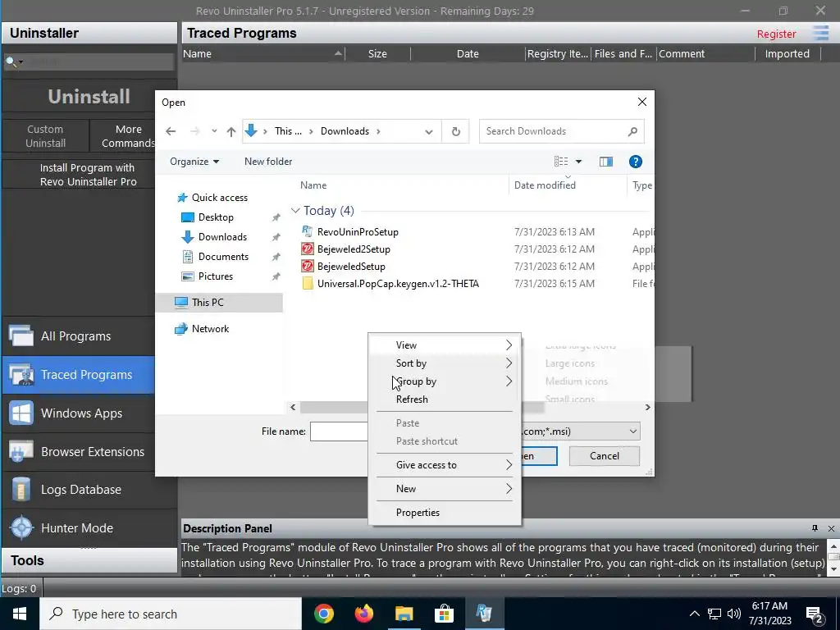Open File Explorer from the taskbar
Screen dimensions: 840x630
(x=404, y=614)
